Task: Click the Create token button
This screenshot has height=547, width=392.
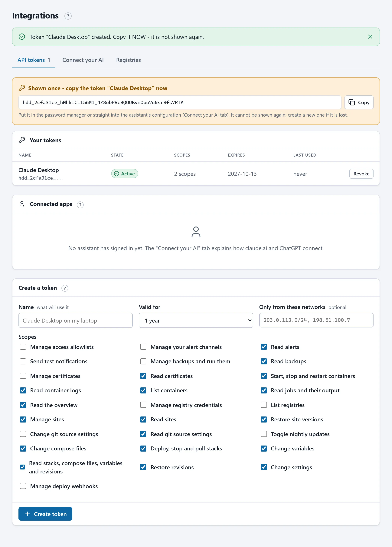Action: [x=45, y=514]
